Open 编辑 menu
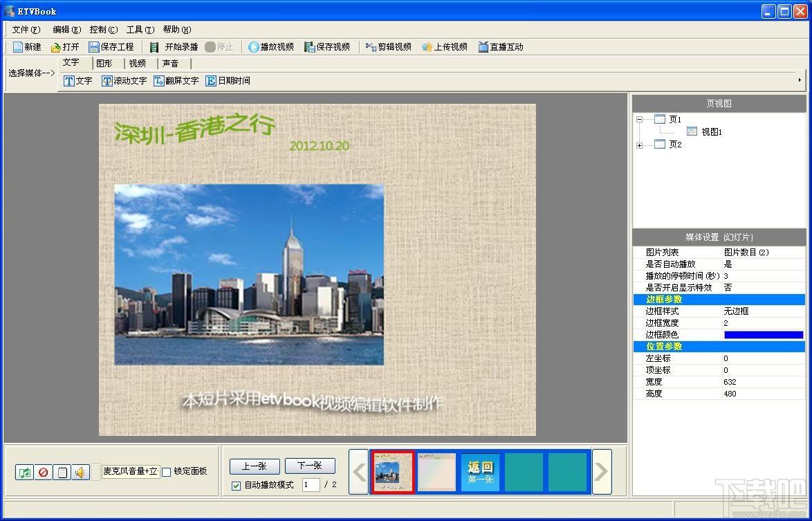 tap(67, 30)
